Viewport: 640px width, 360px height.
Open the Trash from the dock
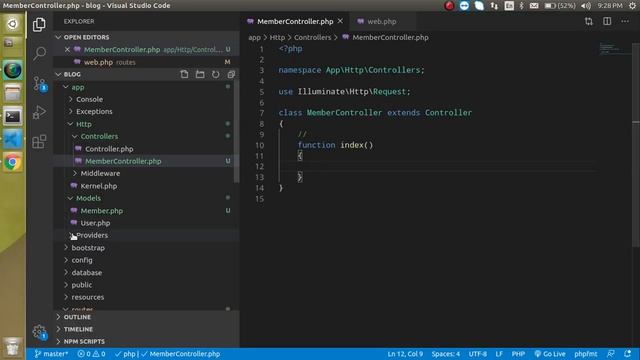[x=13, y=347]
